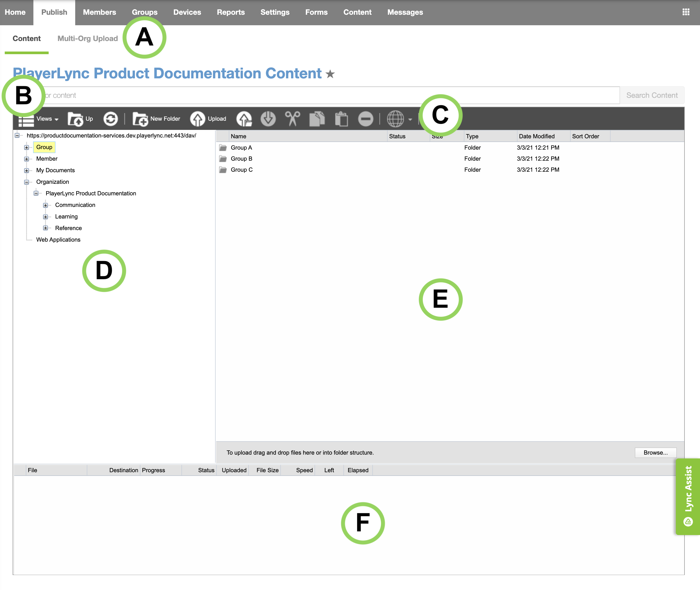
Task: Click the Progress column header in upload queue
Action: 161,470
